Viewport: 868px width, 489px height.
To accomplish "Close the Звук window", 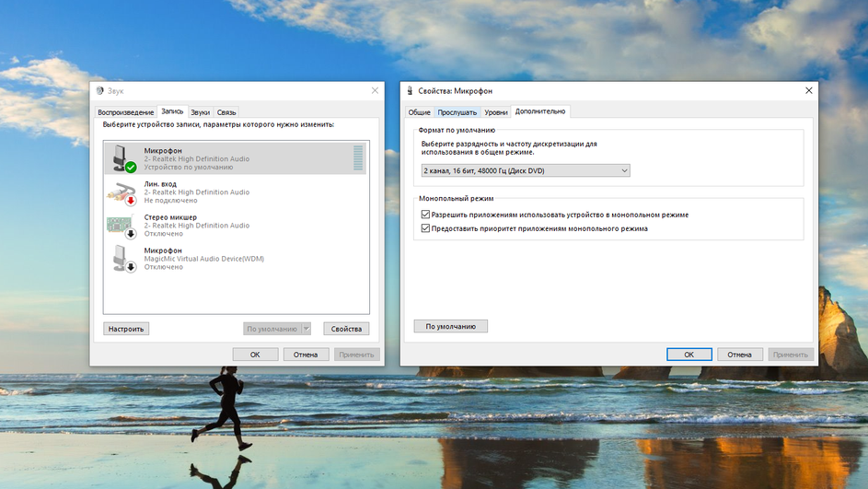I will (375, 90).
